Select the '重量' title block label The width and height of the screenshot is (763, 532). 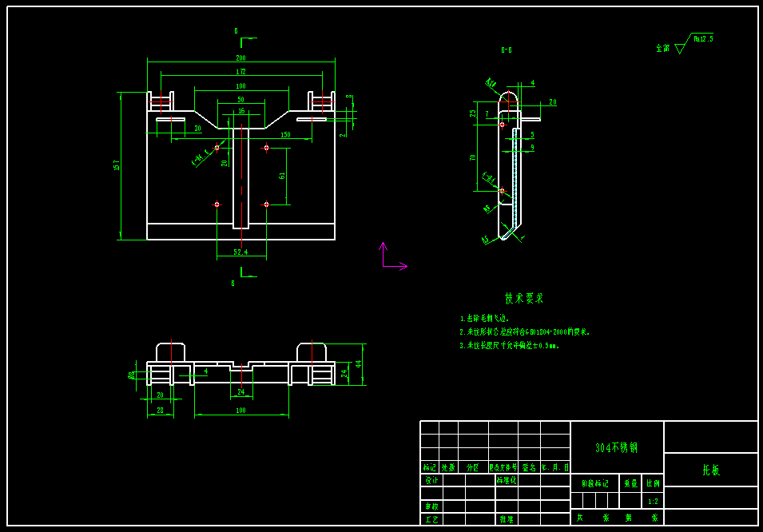630,483
